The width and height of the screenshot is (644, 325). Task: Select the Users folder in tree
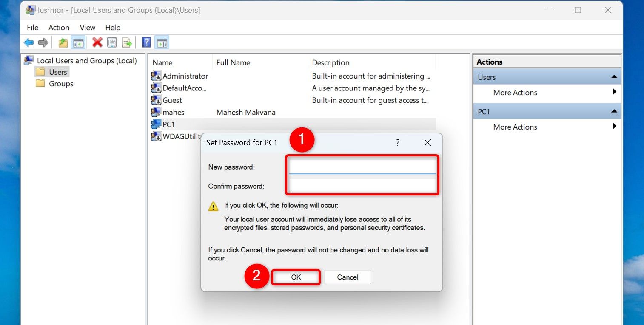tap(58, 72)
